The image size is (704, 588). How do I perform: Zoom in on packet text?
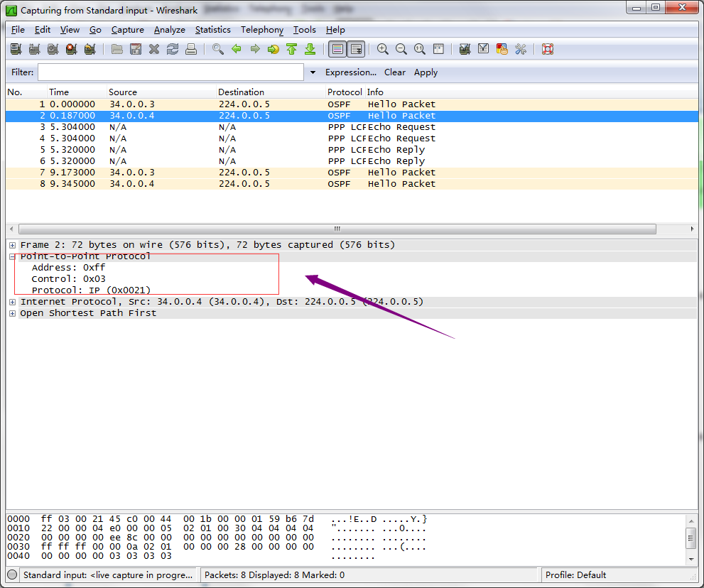[x=383, y=49]
